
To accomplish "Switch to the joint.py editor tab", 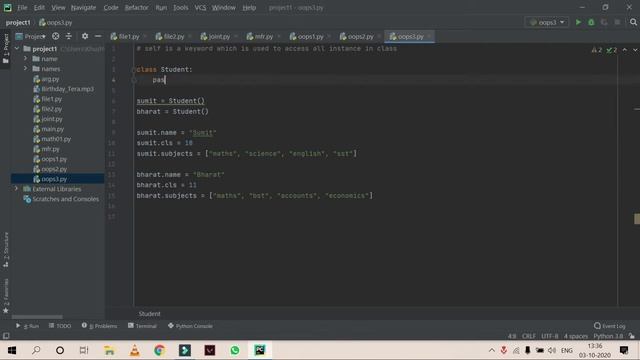I will pos(219,36).
